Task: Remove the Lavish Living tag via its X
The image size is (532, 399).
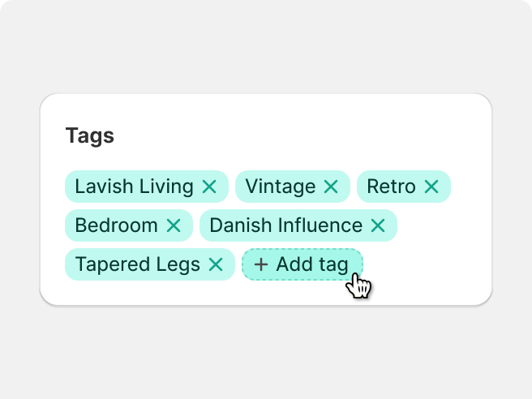Action: click(x=209, y=187)
